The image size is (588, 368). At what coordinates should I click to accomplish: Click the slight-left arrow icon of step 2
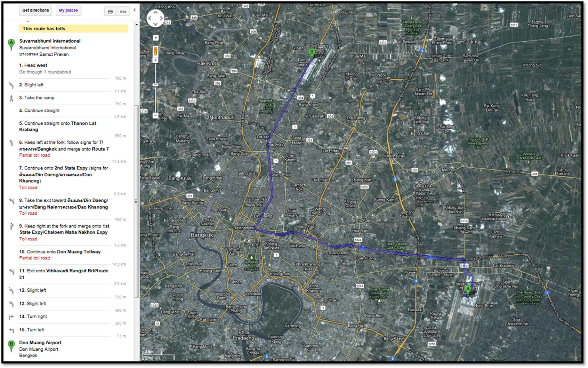click(x=11, y=85)
